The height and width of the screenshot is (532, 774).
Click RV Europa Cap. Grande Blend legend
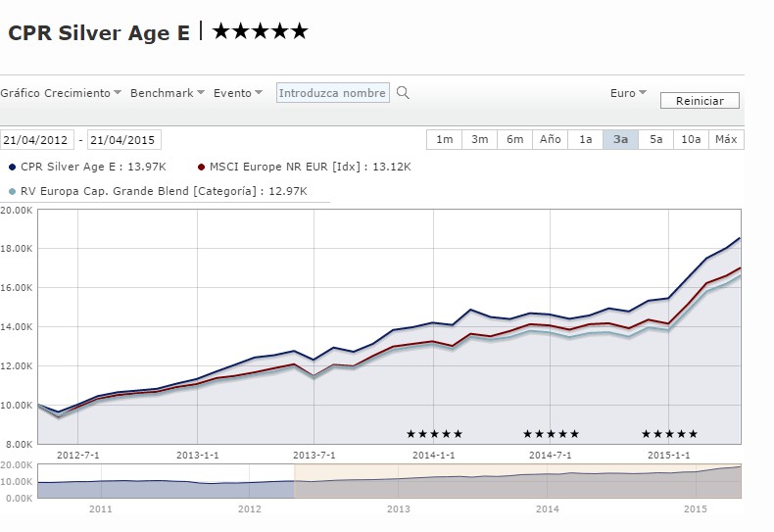click(158, 191)
